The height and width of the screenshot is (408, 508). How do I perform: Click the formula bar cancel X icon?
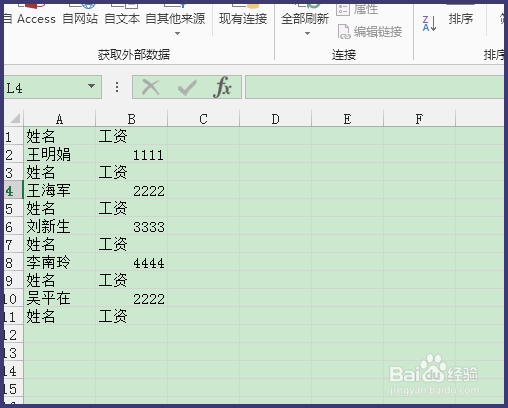pos(150,87)
